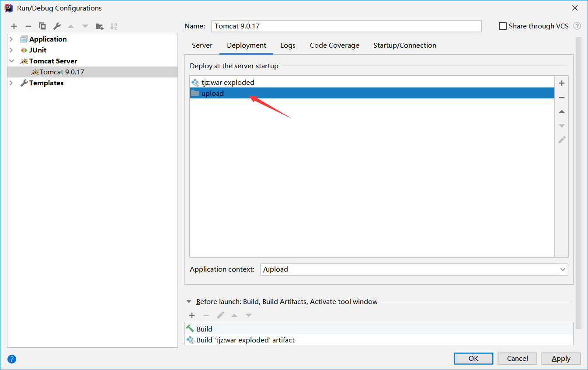Image resolution: width=588 pixels, height=370 pixels.
Task: Confirm with the OK button
Action: (473, 359)
